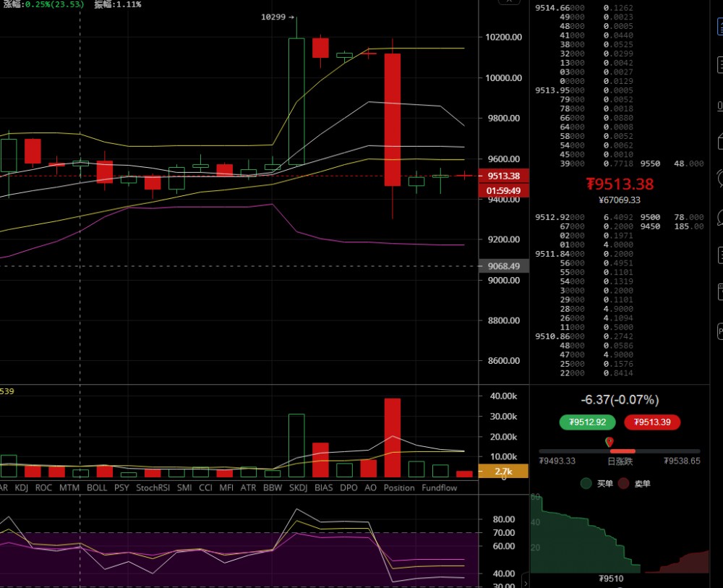Open the StochRSI indicator
This screenshot has height=588, width=723.
152,487
